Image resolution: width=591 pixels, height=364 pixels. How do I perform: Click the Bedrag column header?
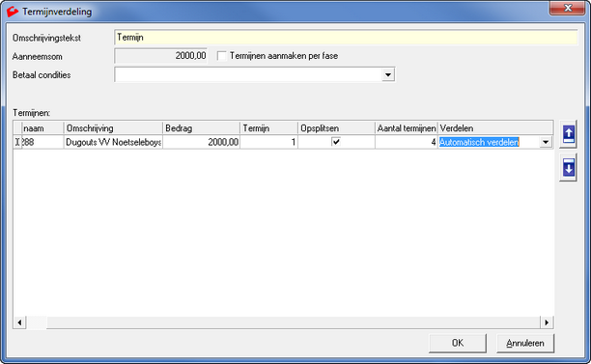(201, 128)
